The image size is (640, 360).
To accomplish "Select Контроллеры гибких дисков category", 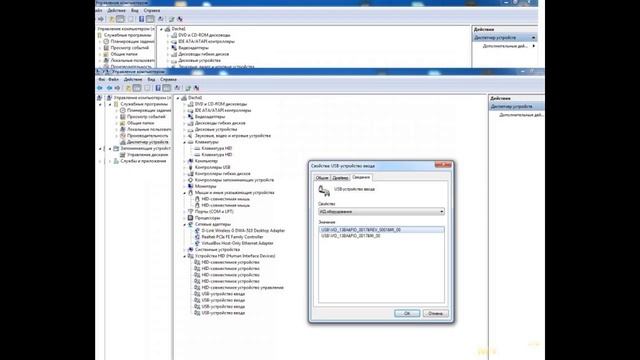I will click(x=223, y=173).
